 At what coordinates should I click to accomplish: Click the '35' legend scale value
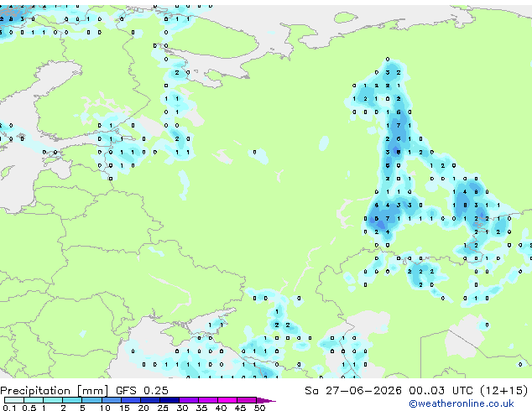201,408
